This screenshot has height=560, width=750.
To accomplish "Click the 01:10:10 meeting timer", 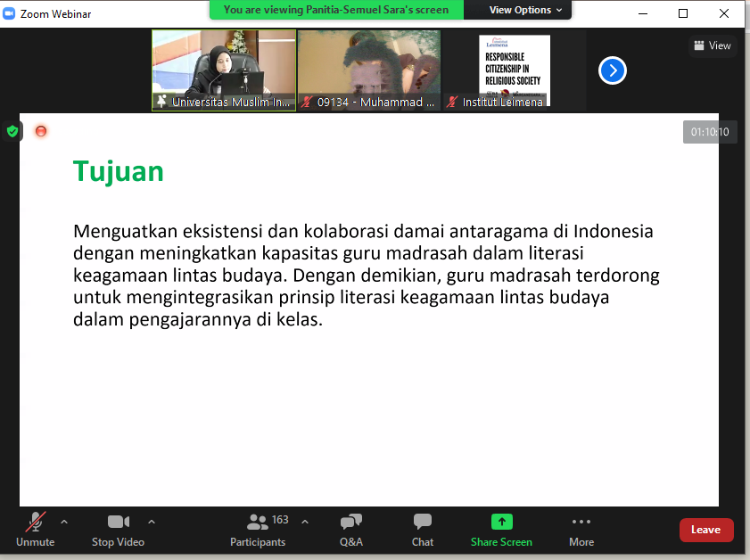I will pos(710,132).
